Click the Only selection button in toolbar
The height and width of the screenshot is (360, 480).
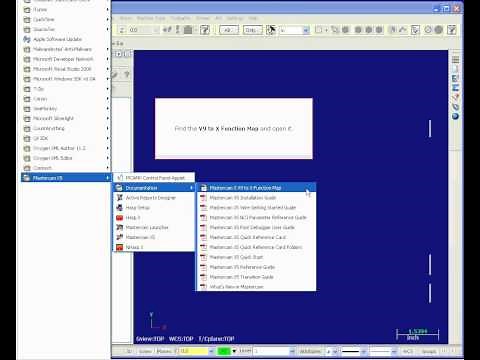pyautogui.click(x=252, y=30)
